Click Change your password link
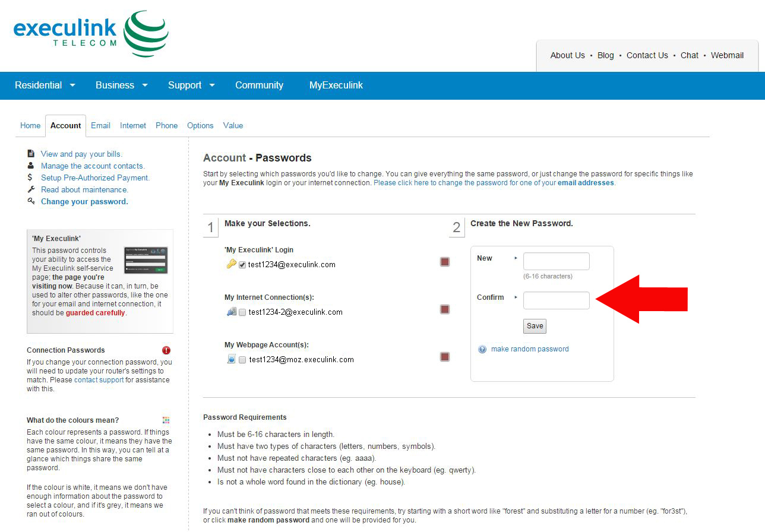Screen dimensions: 765x532 pos(84,201)
